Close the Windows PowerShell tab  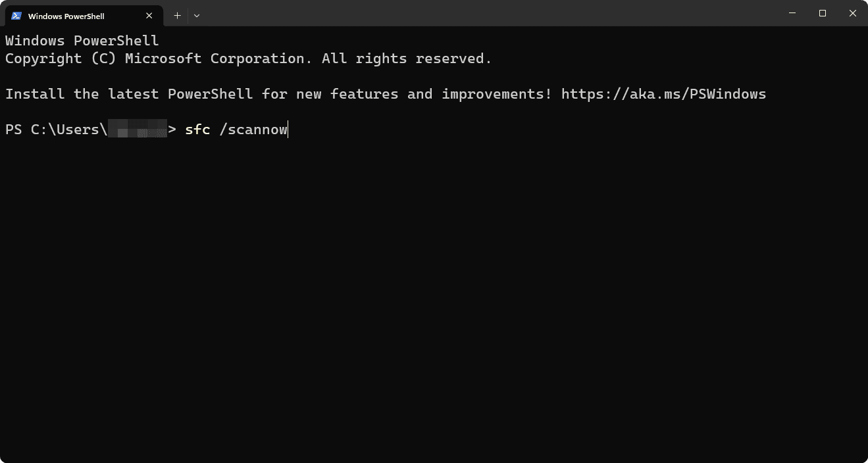click(149, 16)
